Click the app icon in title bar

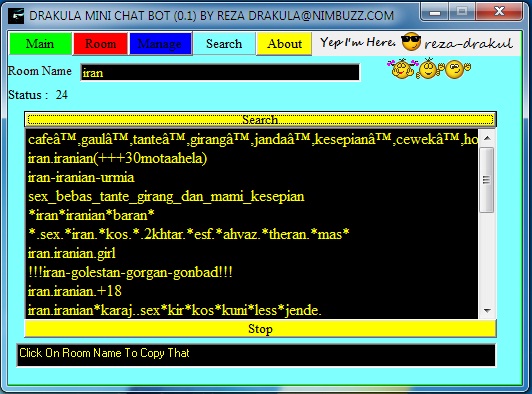tap(16, 16)
